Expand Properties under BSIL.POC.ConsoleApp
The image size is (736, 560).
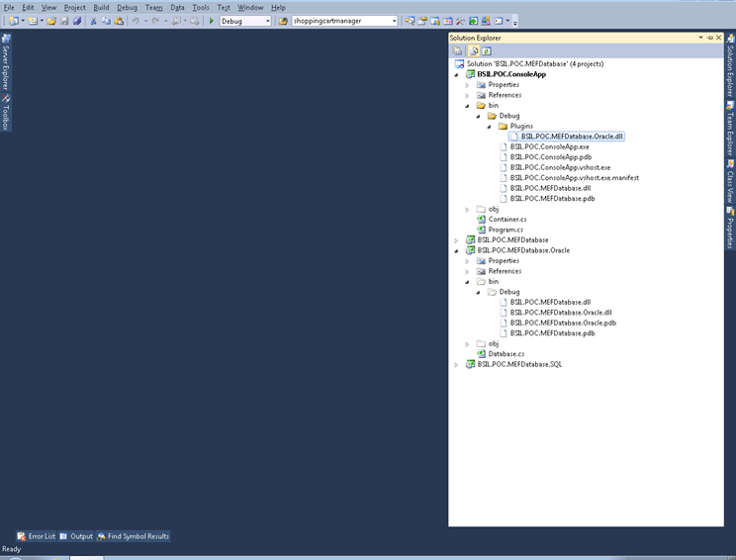467,85
